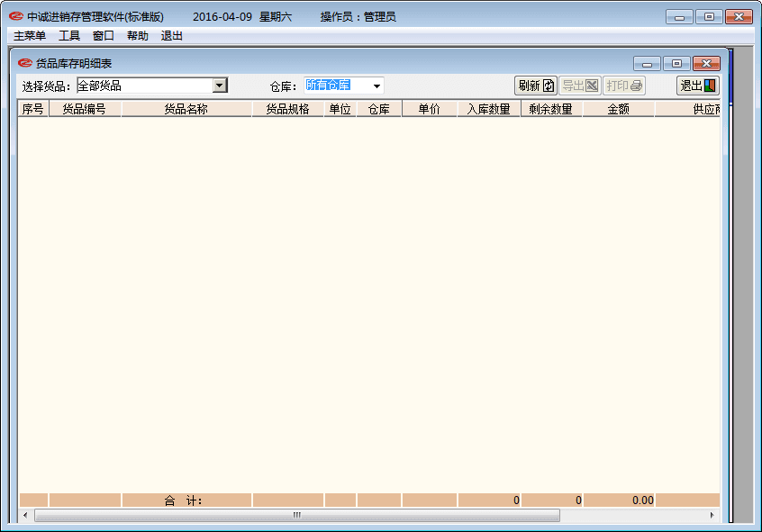Click the 入库数量 column header

pyautogui.click(x=488, y=109)
